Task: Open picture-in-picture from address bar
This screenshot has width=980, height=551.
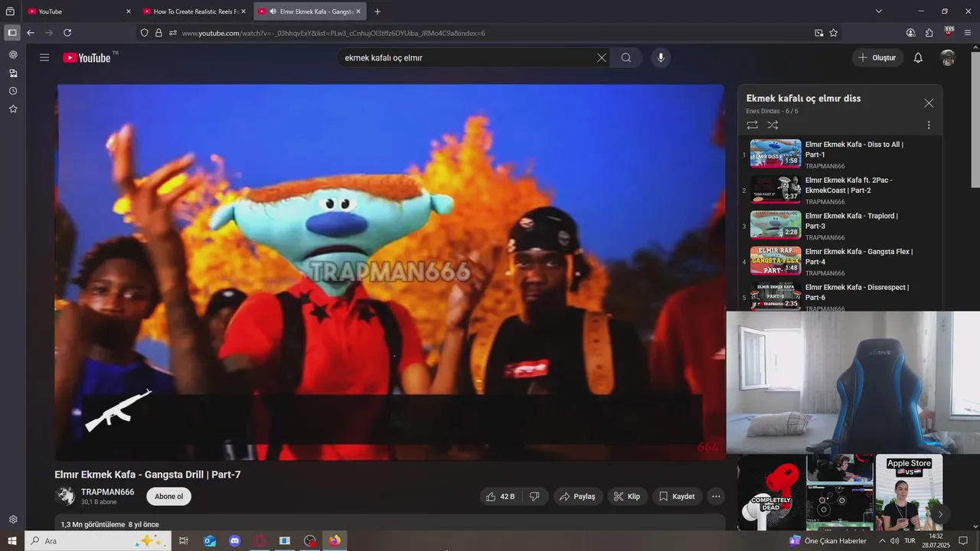Action: [819, 33]
